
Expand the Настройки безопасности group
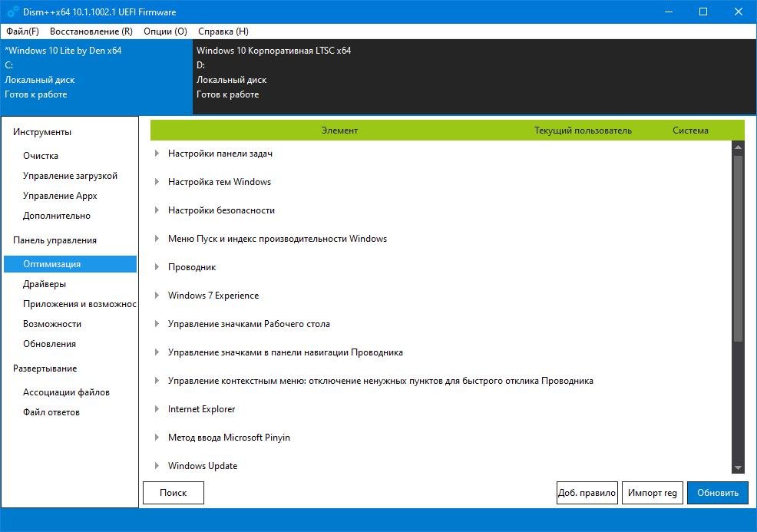157,210
